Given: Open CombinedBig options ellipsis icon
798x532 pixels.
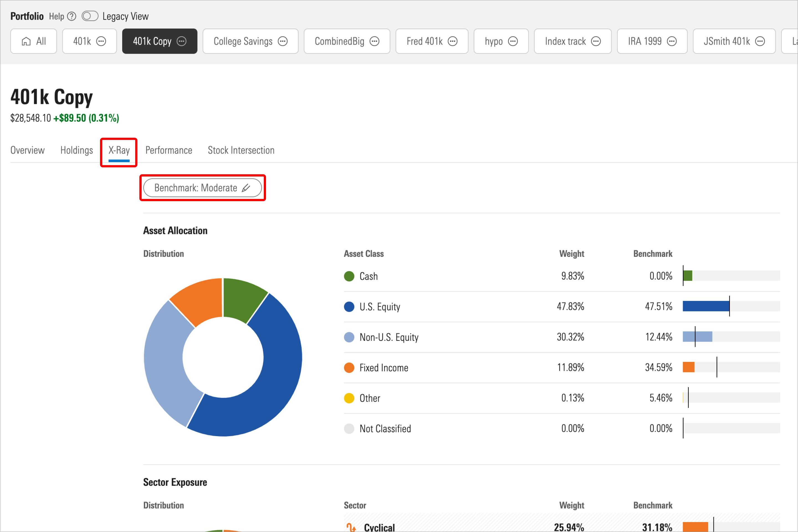Looking at the screenshot, I should 375,41.
